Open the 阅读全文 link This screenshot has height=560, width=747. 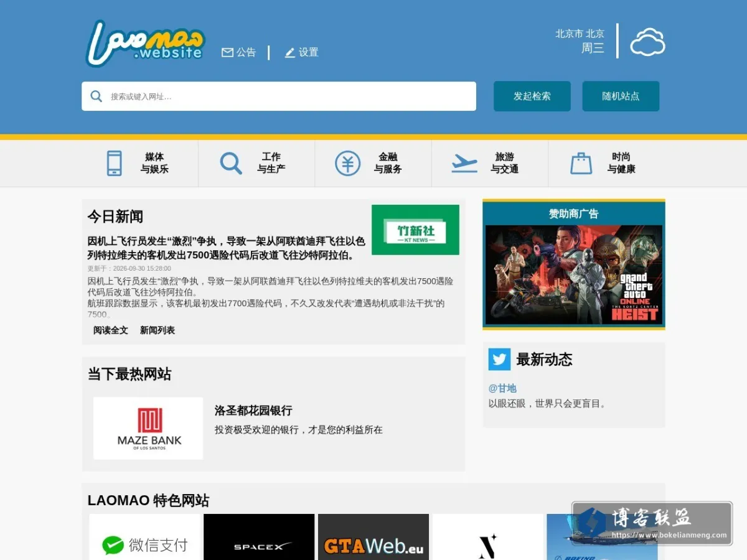(111, 330)
